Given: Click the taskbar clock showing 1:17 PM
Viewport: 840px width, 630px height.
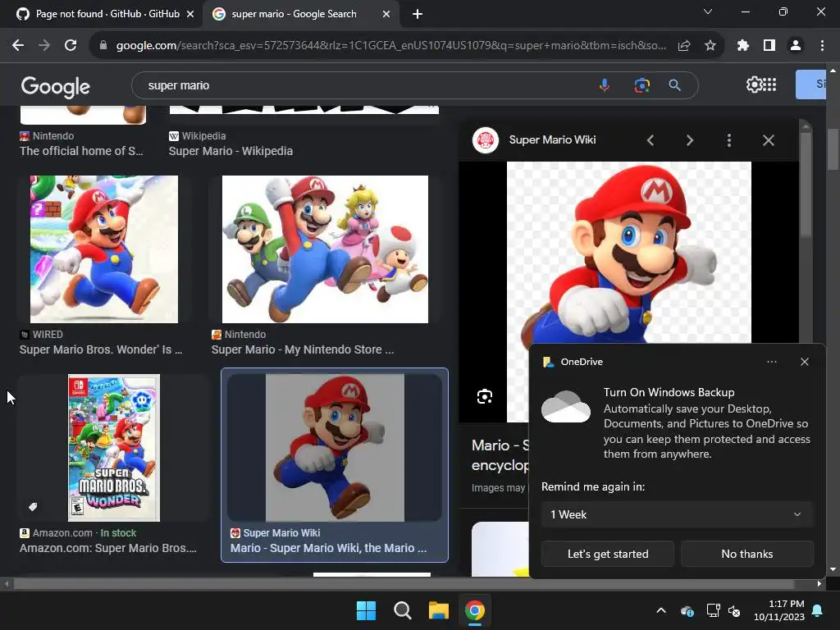Looking at the screenshot, I should point(779,610).
